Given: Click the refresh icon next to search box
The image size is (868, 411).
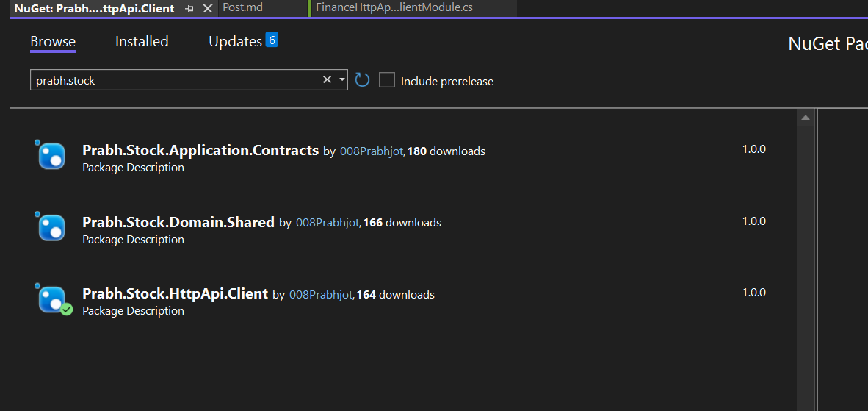Looking at the screenshot, I should pyautogui.click(x=362, y=80).
